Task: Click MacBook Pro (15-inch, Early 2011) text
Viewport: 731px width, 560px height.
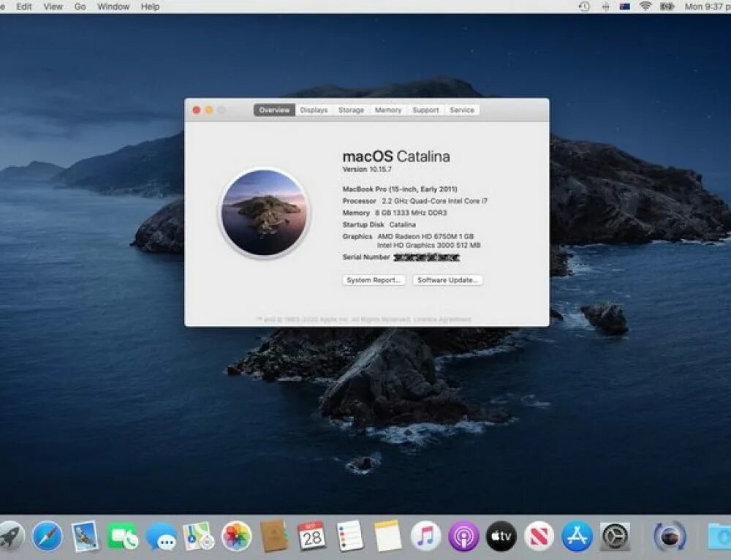Action: 400,189
